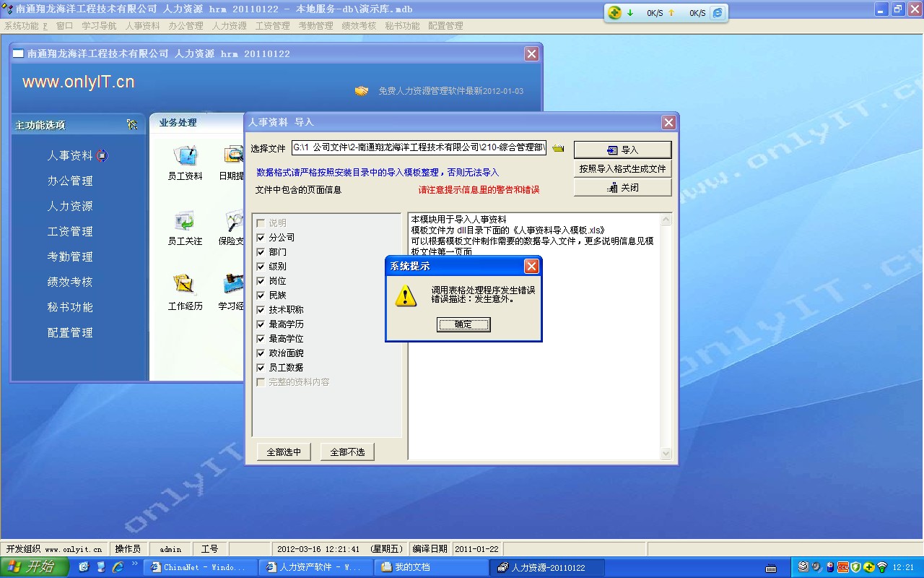Click the 员工资料 icon in 业务处理
The height and width of the screenshot is (578, 924).
point(185,155)
